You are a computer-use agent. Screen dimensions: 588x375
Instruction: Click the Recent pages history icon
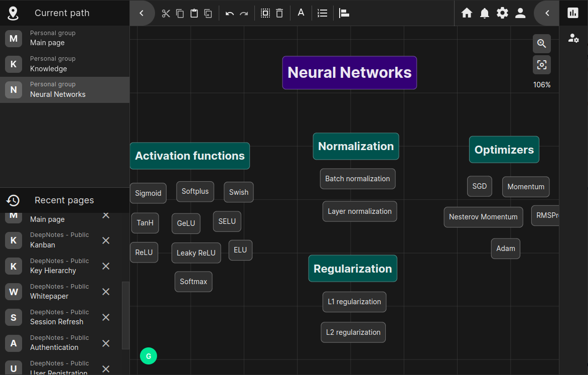(x=13, y=200)
